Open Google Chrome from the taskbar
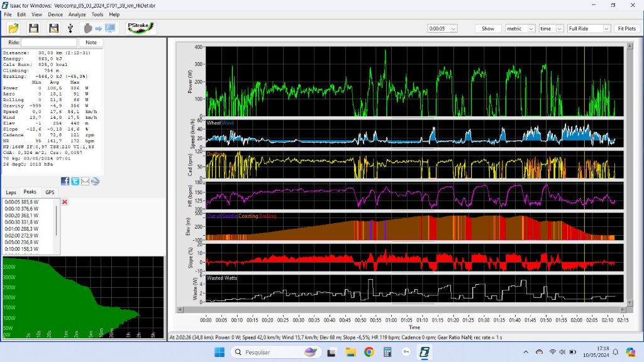The image size is (644, 362). tap(369, 352)
